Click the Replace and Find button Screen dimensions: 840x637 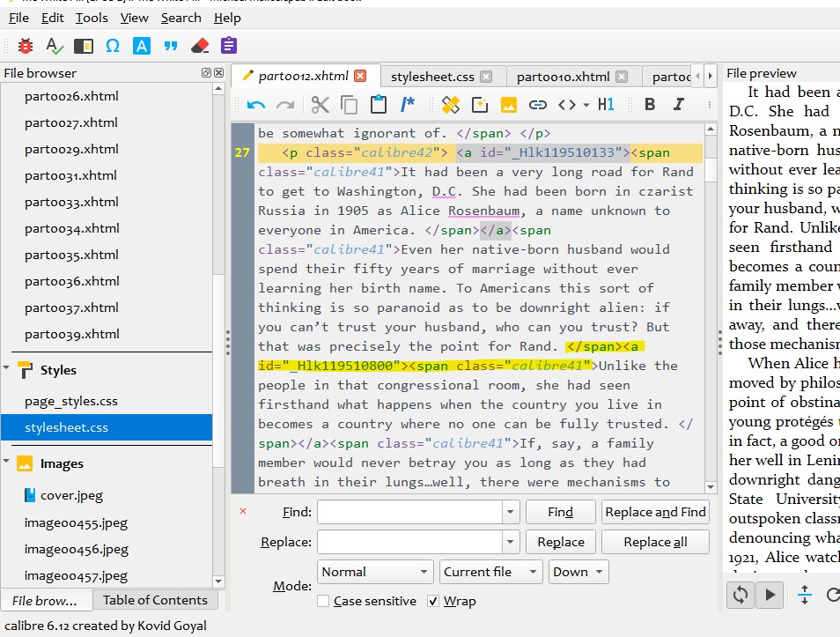click(655, 512)
